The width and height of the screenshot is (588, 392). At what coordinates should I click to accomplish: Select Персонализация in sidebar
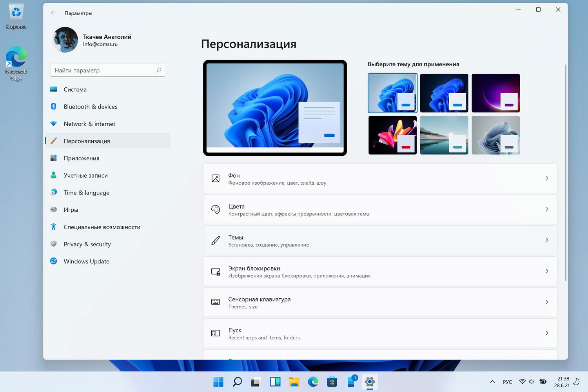pyautogui.click(x=108, y=141)
